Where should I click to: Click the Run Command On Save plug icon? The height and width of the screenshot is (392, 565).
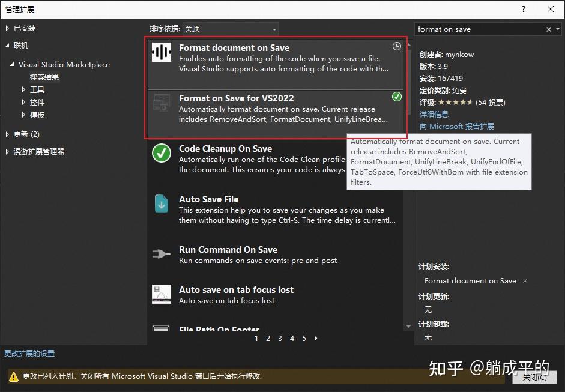tap(161, 254)
